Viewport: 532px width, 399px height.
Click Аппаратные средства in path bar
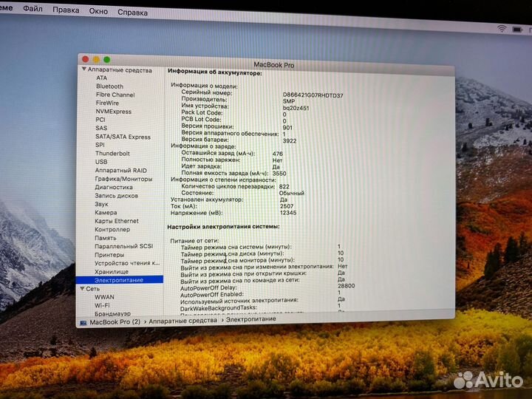183,320
